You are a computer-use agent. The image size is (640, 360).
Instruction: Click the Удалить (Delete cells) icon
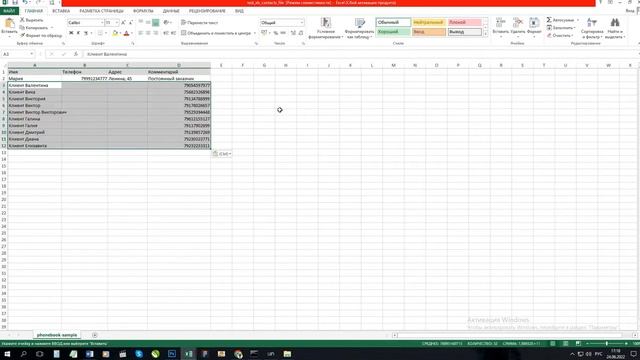tap(518, 23)
